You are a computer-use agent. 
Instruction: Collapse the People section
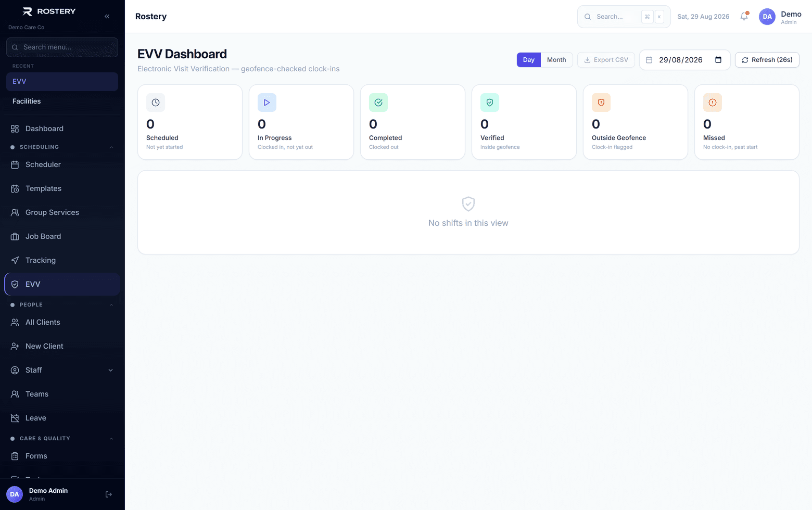coord(111,305)
